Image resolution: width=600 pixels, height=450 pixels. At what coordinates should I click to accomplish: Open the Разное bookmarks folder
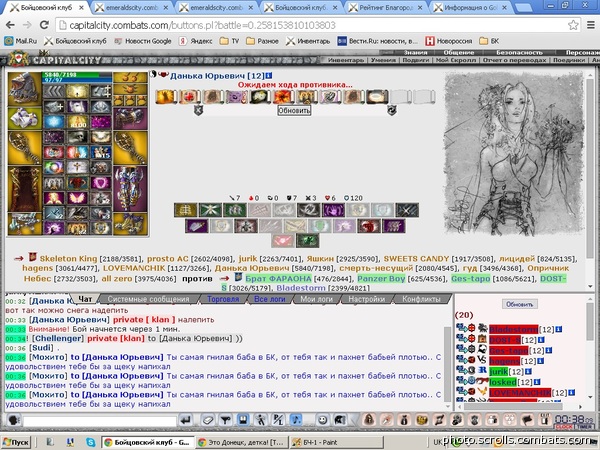pyautogui.click(x=262, y=41)
